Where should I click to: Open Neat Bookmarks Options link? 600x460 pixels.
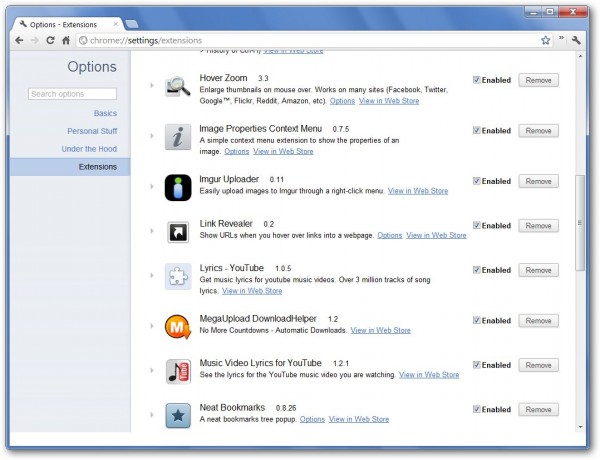pos(312,419)
